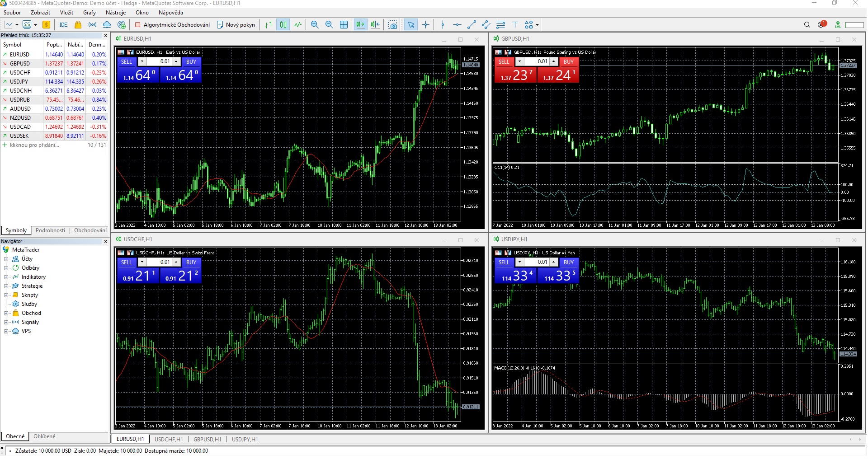Click BUY button on EURUSD chart

[x=191, y=61]
